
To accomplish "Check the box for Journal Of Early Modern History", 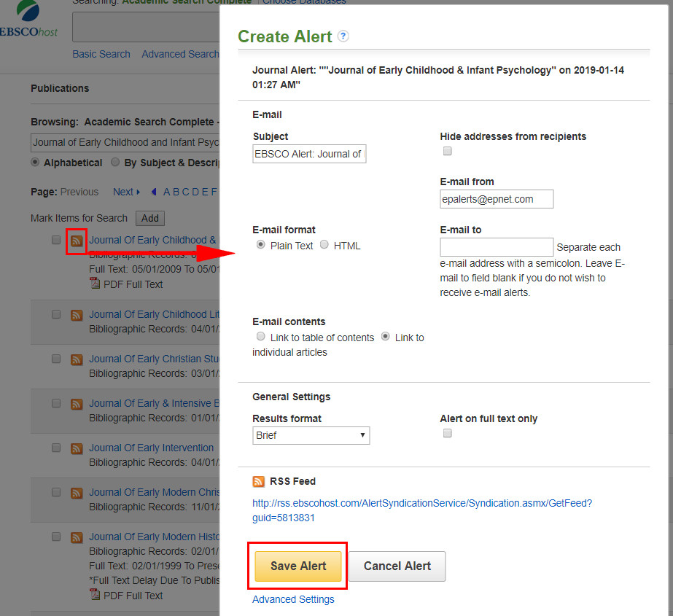I will click(x=56, y=537).
